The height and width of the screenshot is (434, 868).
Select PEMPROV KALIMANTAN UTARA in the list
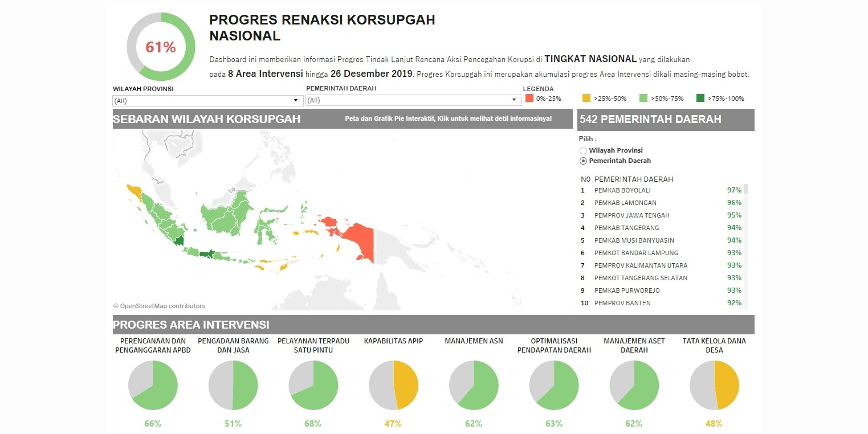coord(641,265)
